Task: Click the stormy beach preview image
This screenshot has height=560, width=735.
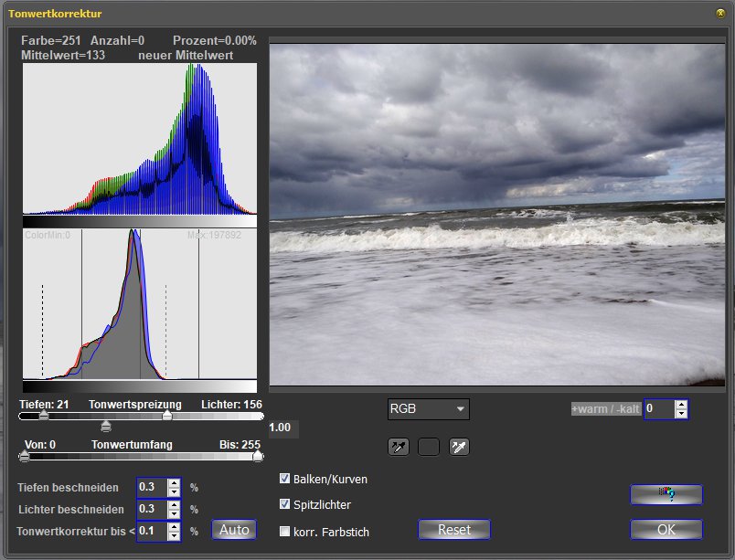Action: tap(498, 215)
